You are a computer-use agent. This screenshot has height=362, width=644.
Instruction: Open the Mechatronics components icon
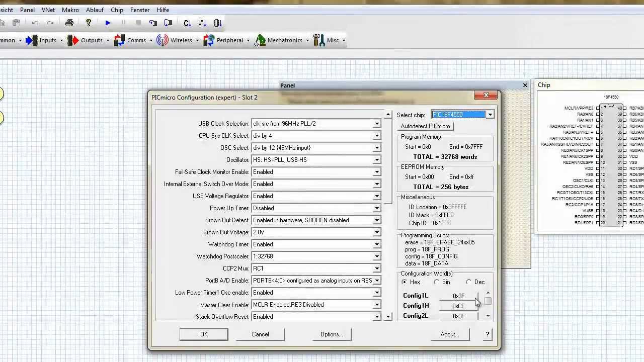(260, 40)
